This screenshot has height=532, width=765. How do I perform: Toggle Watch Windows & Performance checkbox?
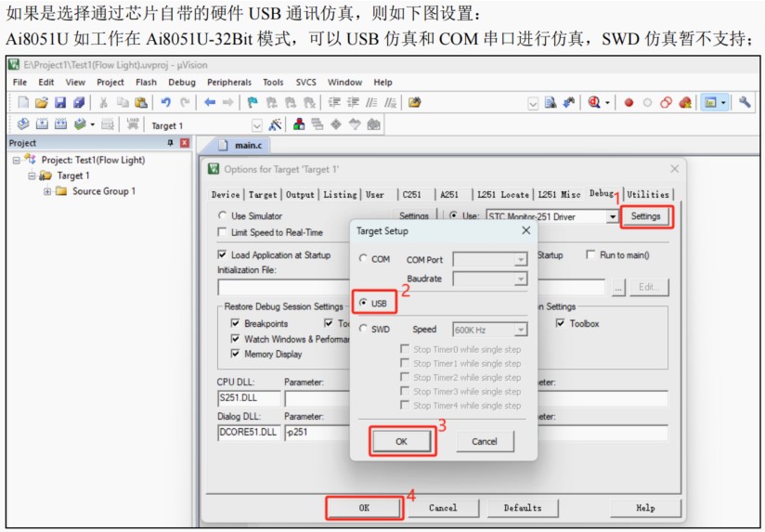(235, 338)
